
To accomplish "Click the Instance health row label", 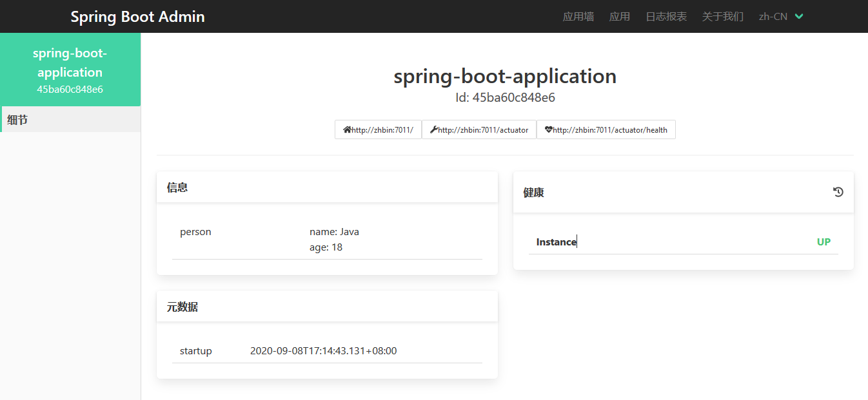I will click(x=557, y=242).
